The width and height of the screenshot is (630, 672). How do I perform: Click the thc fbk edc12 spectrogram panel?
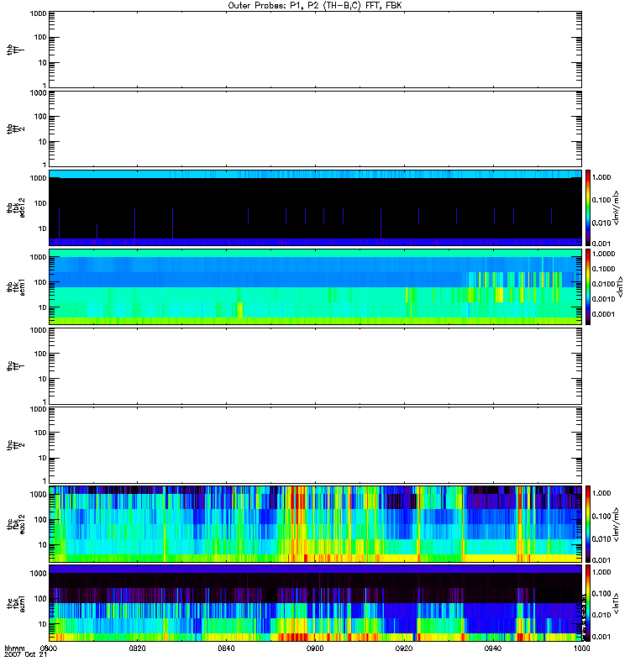[x=315, y=523]
